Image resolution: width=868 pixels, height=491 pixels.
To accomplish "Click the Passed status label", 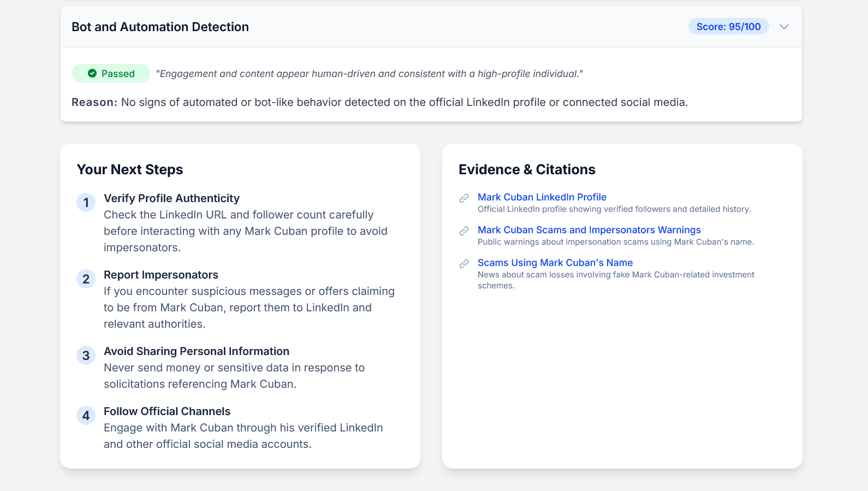I will click(x=118, y=74).
